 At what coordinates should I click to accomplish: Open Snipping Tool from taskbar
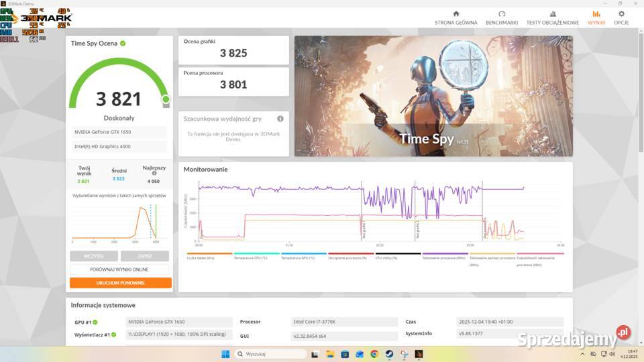point(404,354)
